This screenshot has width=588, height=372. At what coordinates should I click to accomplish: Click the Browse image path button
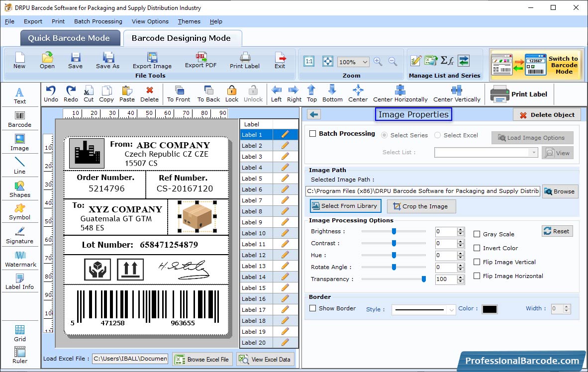560,191
